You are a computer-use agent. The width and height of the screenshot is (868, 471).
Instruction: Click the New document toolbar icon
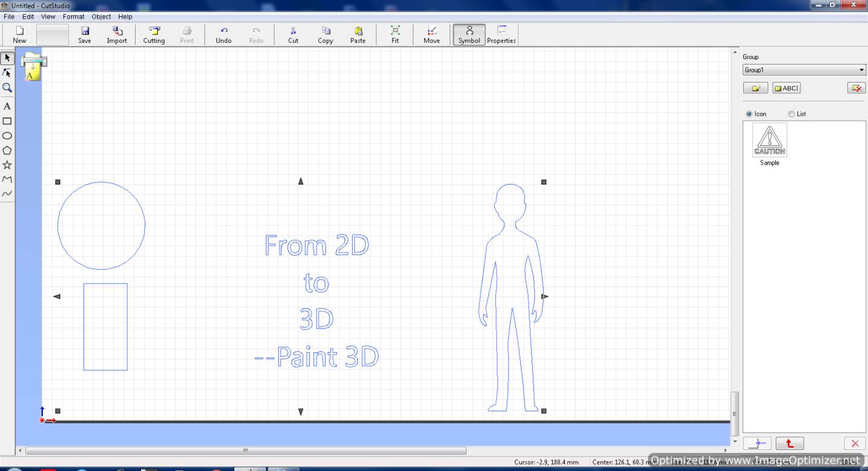19,34
